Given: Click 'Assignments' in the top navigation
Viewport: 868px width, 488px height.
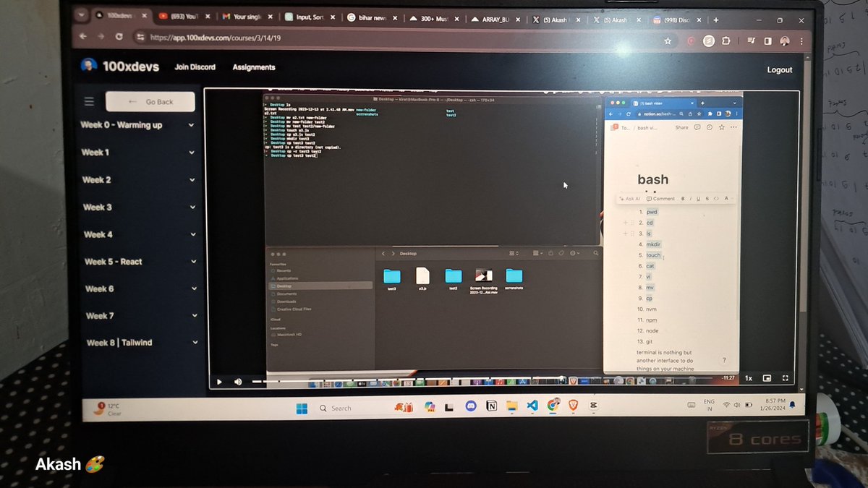Looking at the screenshot, I should [253, 67].
